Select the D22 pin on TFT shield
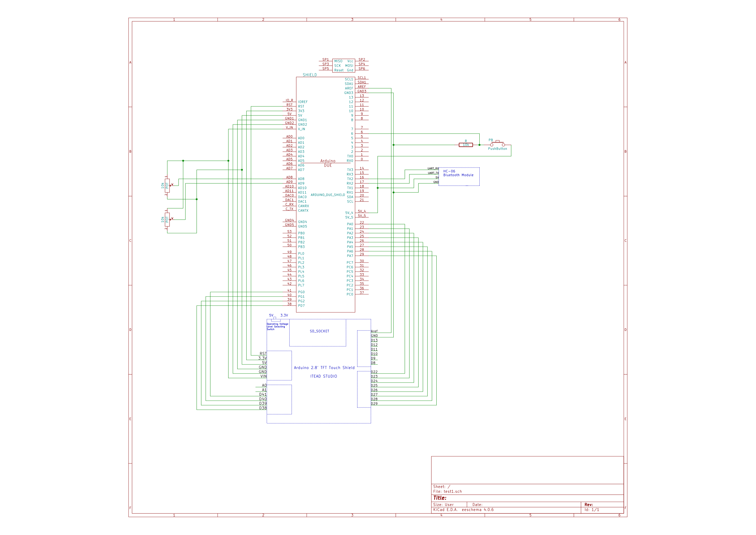 (374, 372)
